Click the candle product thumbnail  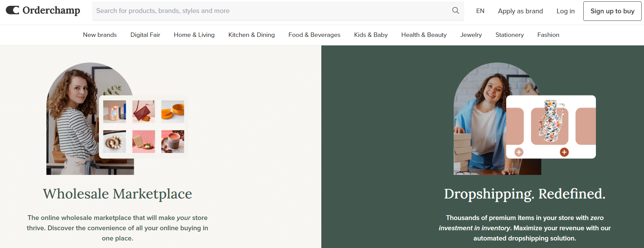click(x=115, y=112)
